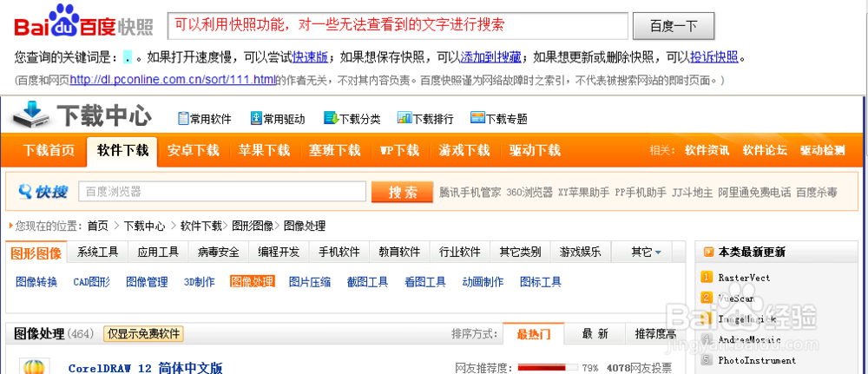The height and width of the screenshot is (374, 868).
Task: Select the 行业软件 category tab
Action: pyautogui.click(x=459, y=253)
